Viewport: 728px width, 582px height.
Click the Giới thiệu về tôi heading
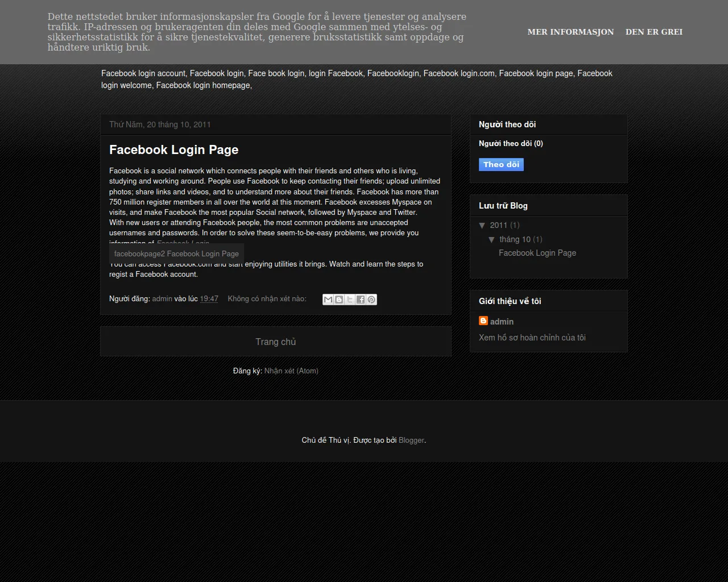pos(510,301)
